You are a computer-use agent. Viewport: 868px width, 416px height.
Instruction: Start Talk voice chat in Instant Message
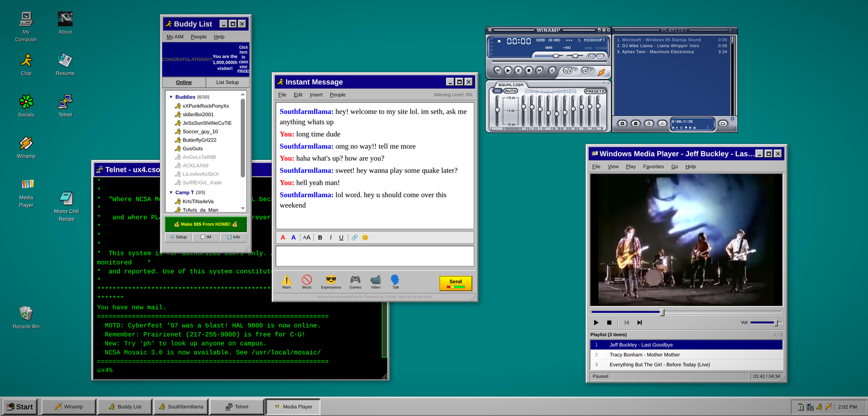[x=395, y=281]
